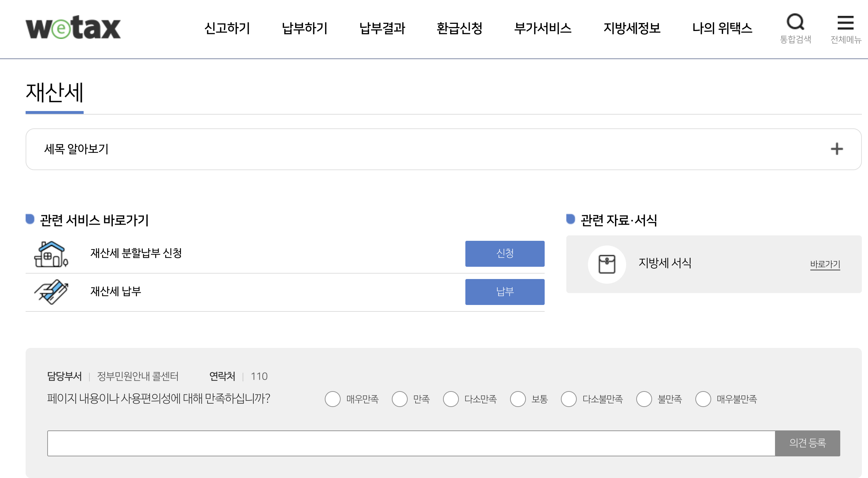
Task: Select the 보통 radio button
Action: [x=518, y=399]
